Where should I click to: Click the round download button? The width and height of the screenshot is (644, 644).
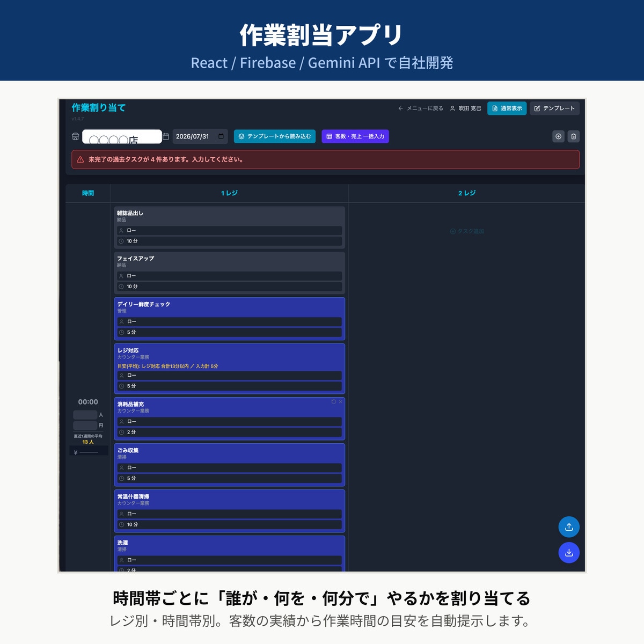[569, 553]
